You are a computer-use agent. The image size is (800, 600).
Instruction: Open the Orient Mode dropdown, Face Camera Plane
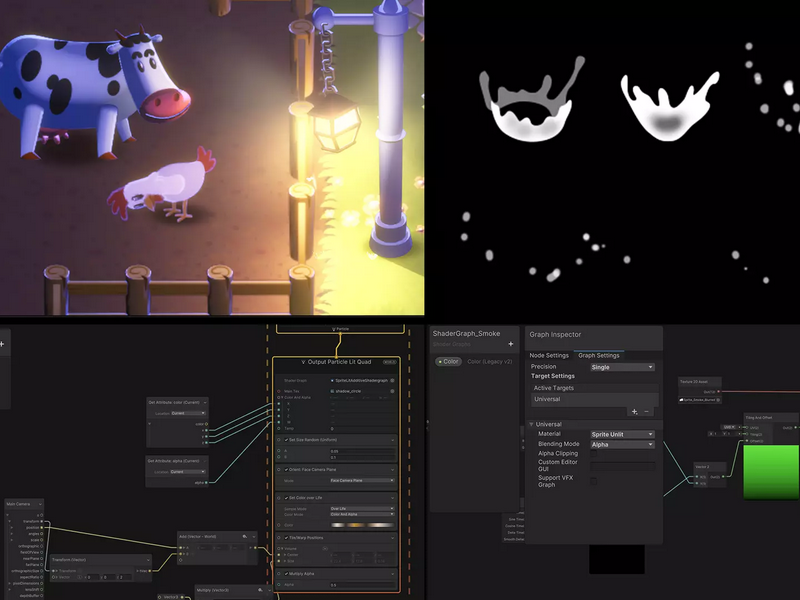(x=362, y=481)
